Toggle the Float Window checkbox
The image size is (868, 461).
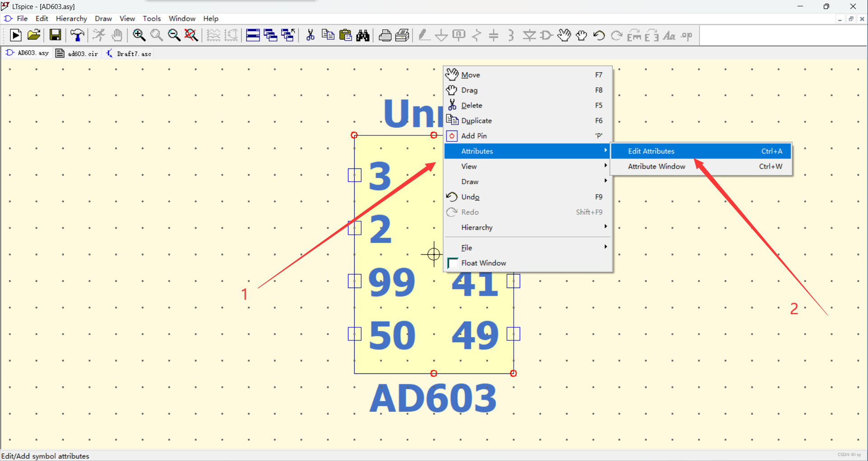[x=452, y=263]
